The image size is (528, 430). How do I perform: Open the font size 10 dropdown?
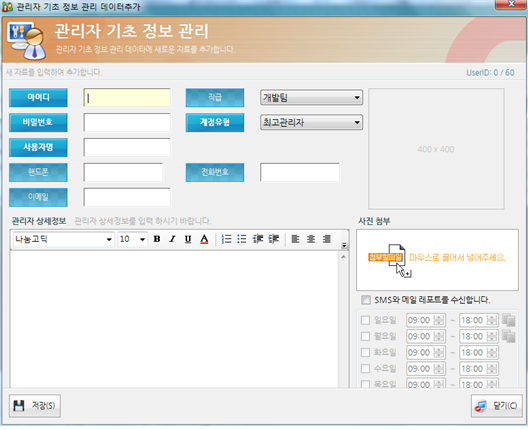[x=133, y=239]
